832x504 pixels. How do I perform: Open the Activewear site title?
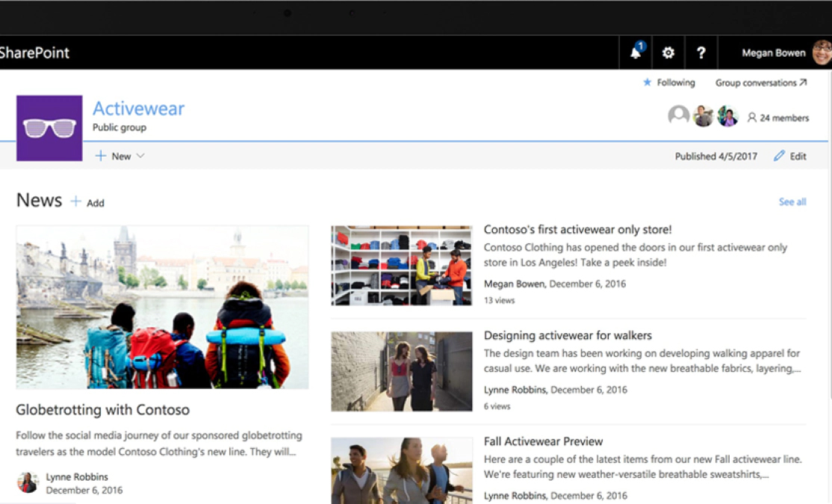[138, 108]
